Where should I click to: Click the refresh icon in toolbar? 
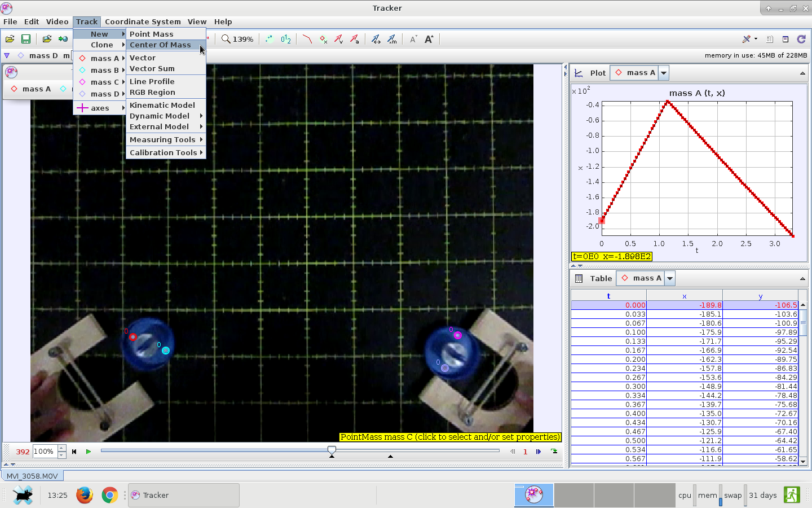pos(801,39)
